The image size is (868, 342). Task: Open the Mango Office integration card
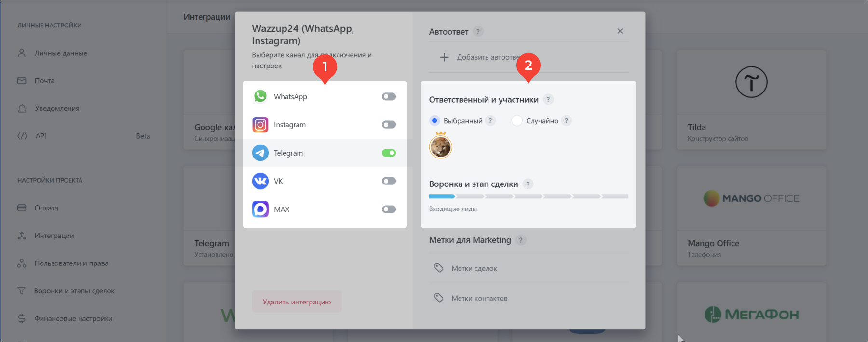(x=751, y=216)
